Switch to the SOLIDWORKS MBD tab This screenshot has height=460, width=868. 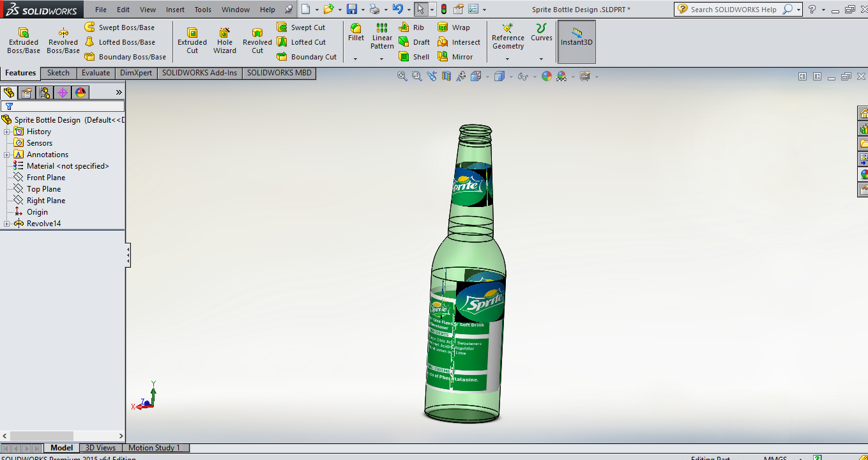click(x=279, y=73)
